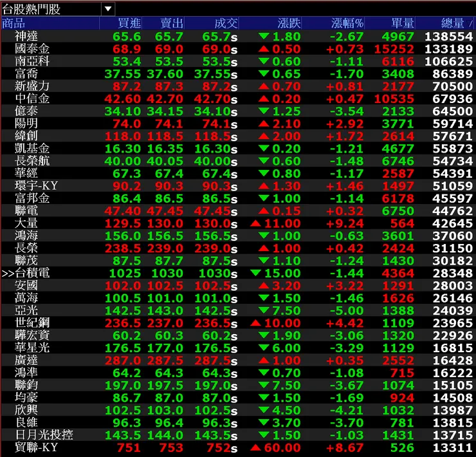
Task: Open the 台股熱門股 dropdown arrow
Action: click(x=108, y=9)
